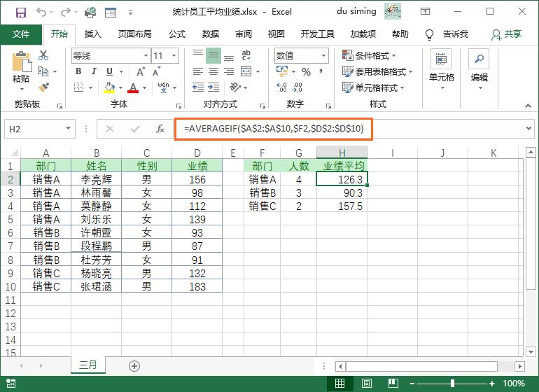
Task: Click 共享 to share the workbook
Action: tap(507, 34)
